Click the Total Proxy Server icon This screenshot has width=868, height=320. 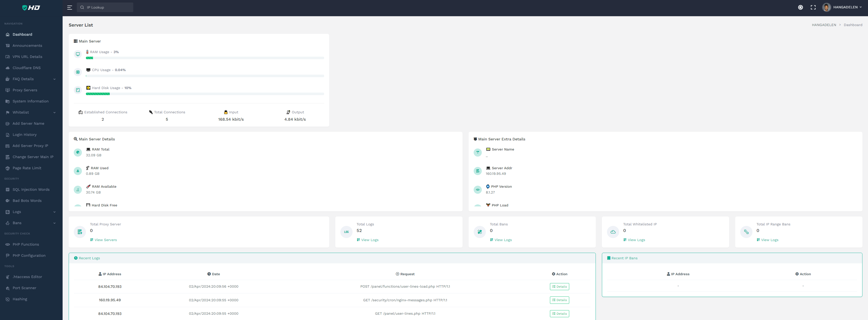80,232
